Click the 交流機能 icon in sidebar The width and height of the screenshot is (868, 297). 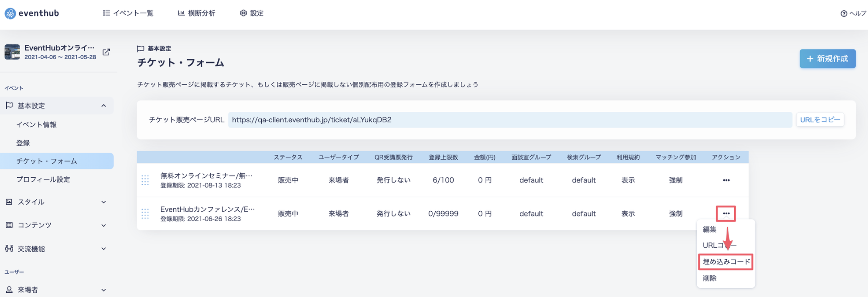(x=9, y=248)
